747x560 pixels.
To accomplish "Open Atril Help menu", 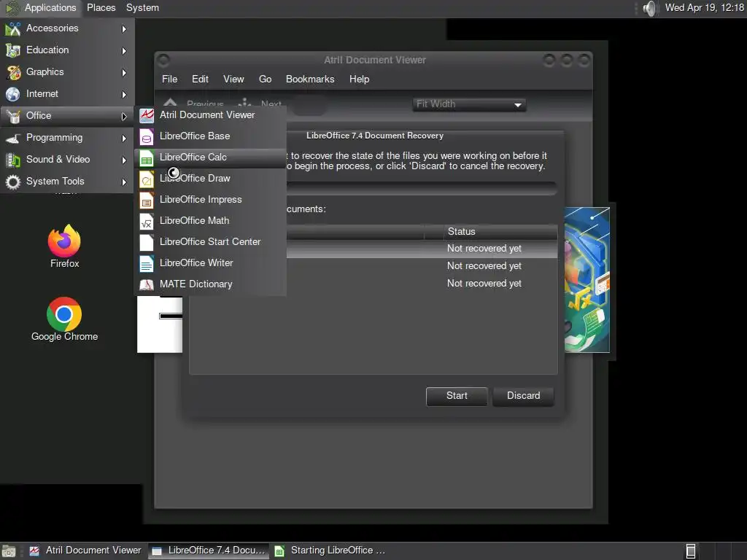I will [359, 79].
